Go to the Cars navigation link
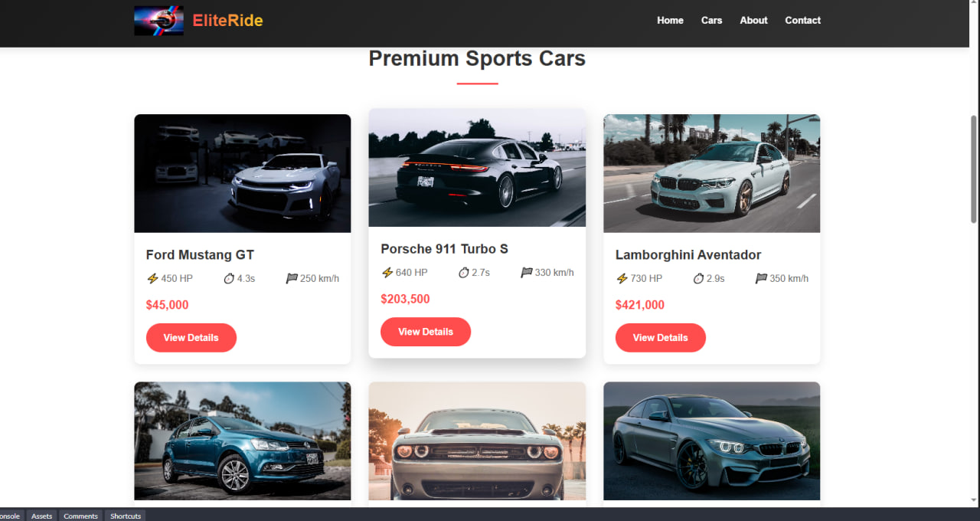Viewport: 980px width, 521px height. pyautogui.click(x=711, y=21)
